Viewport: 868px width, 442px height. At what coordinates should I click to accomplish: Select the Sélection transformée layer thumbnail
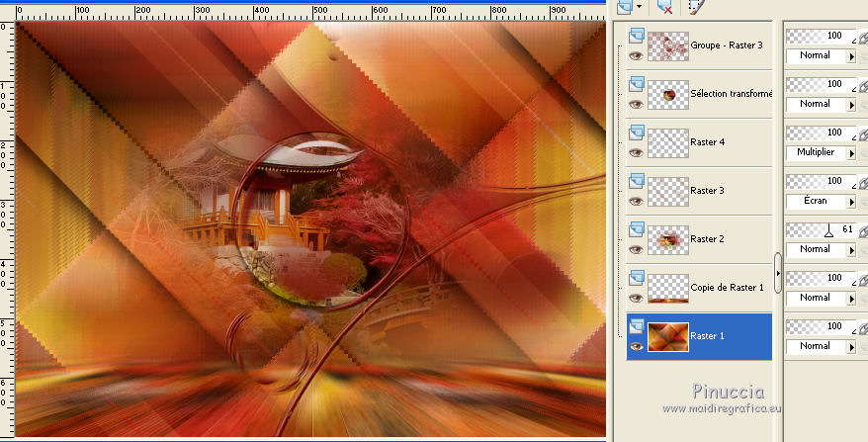click(x=668, y=94)
